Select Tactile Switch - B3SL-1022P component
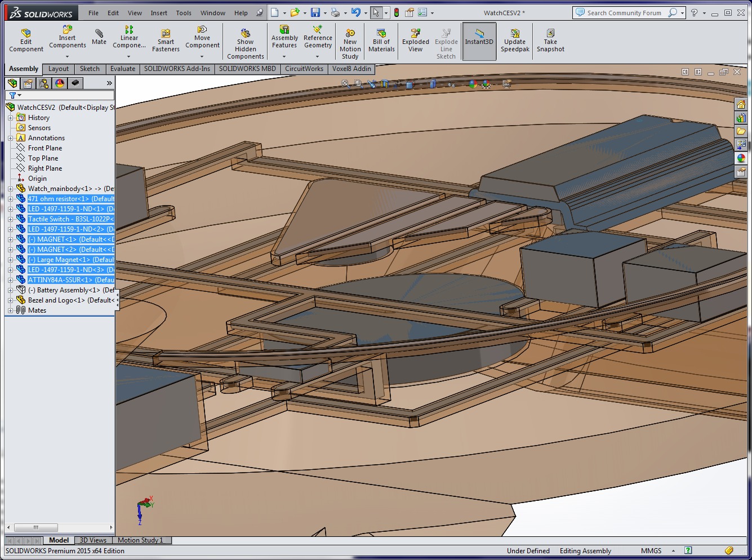The width and height of the screenshot is (752, 560). [71, 219]
